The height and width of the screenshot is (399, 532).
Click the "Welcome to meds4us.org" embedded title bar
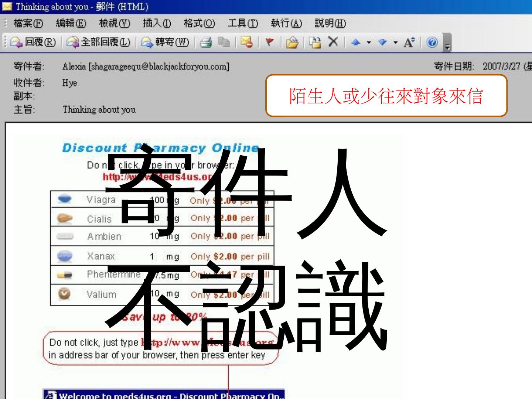164,394
